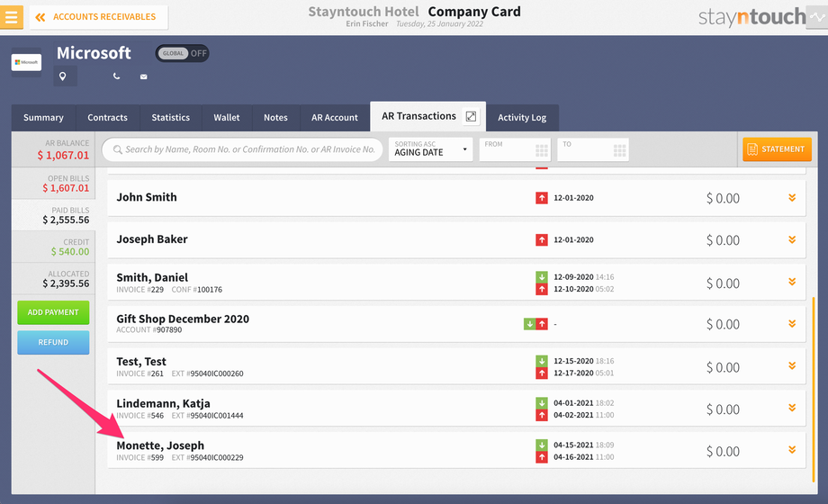Click the transaction search field
The width and height of the screenshot is (828, 504).
[242, 149]
